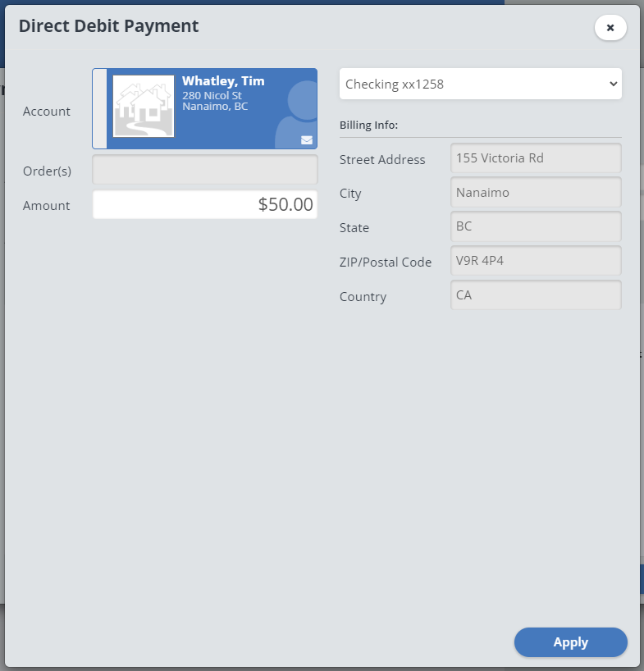Click the State field showing BC
This screenshot has width=644, height=671.
(x=536, y=227)
